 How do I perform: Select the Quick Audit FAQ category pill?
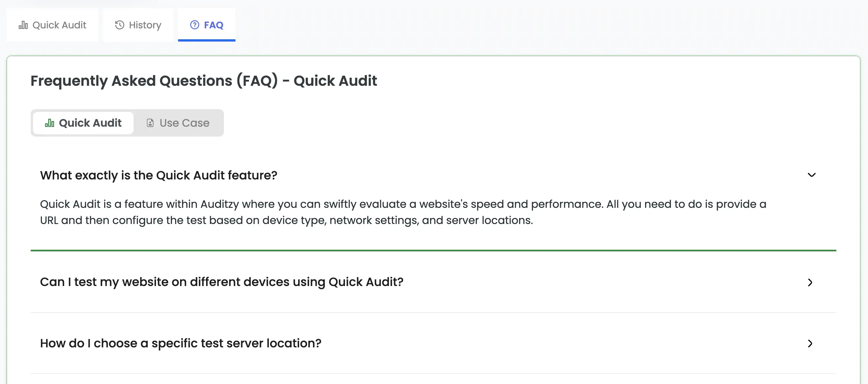click(83, 123)
